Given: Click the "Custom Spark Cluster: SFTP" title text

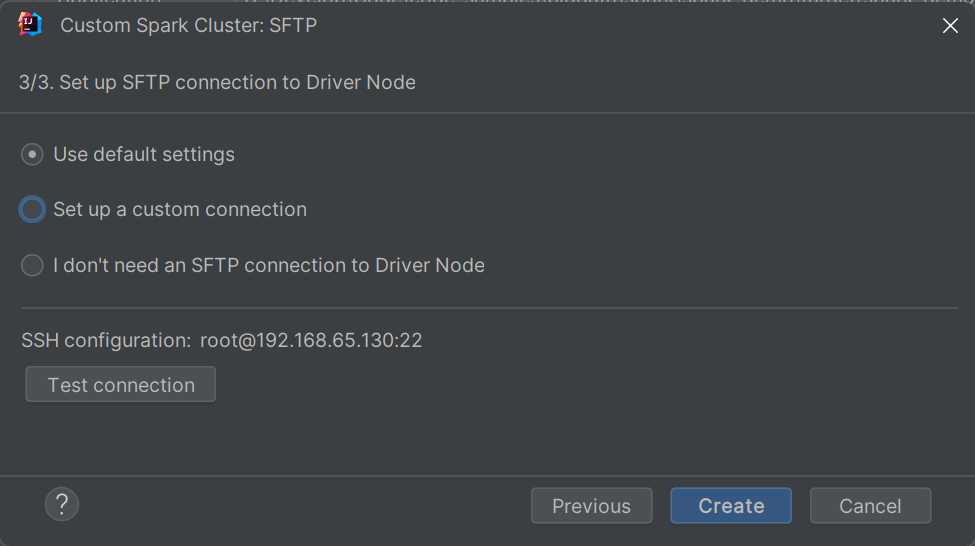Looking at the screenshot, I should click(188, 26).
